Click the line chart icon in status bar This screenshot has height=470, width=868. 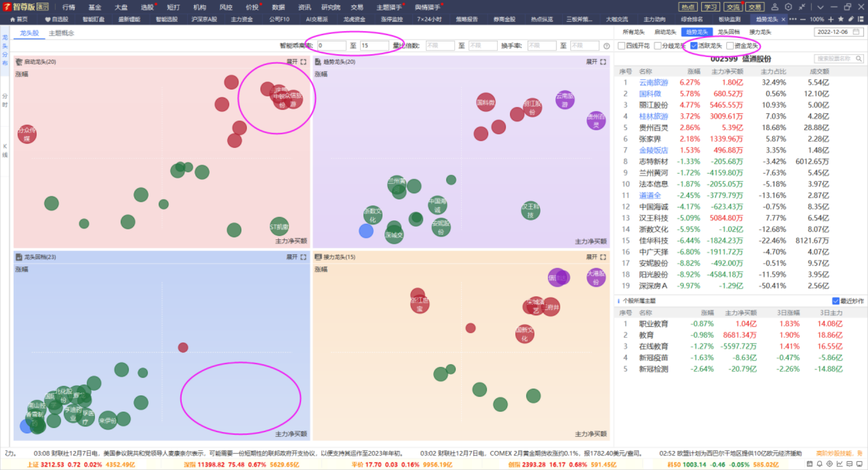[x=840, y=464]
